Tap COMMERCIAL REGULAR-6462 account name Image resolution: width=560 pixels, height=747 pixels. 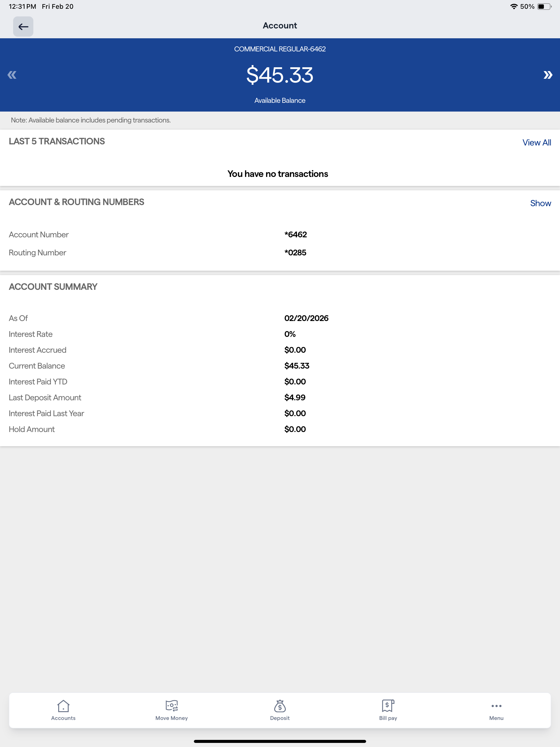click(280, 49)
